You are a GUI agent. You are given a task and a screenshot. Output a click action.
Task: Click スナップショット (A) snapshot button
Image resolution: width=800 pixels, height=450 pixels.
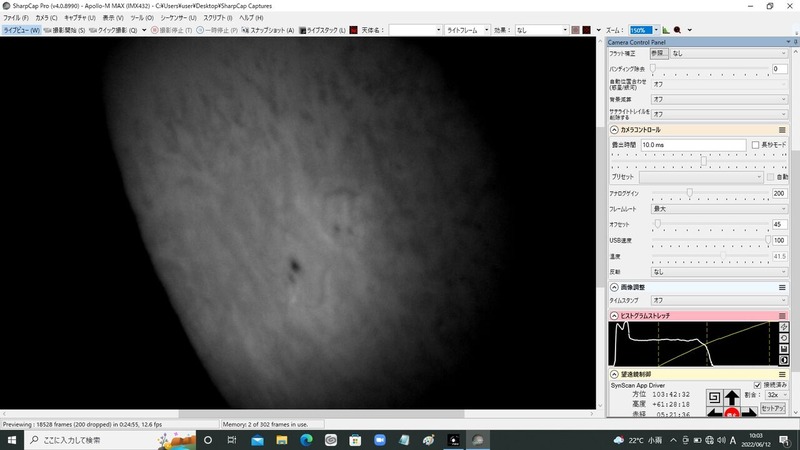coord(268,30)
